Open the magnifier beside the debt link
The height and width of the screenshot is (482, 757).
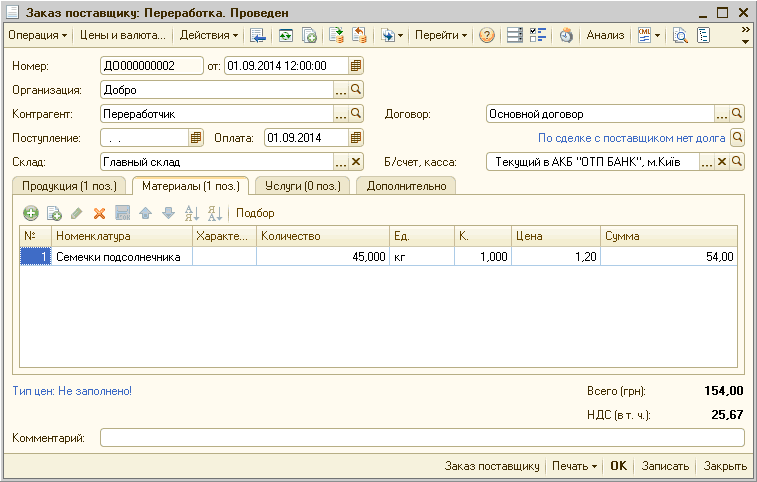(737, 138)
